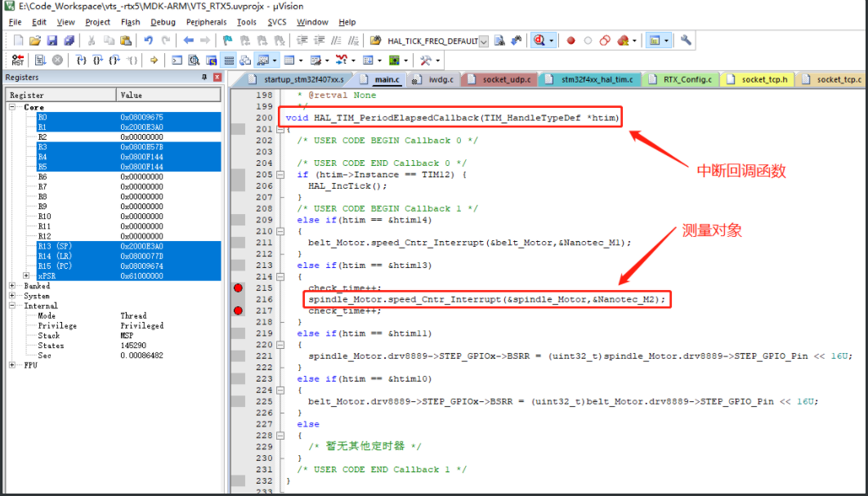
Task: Open a Memory Window from the debug toolbar
Action: tap(289, 59)
